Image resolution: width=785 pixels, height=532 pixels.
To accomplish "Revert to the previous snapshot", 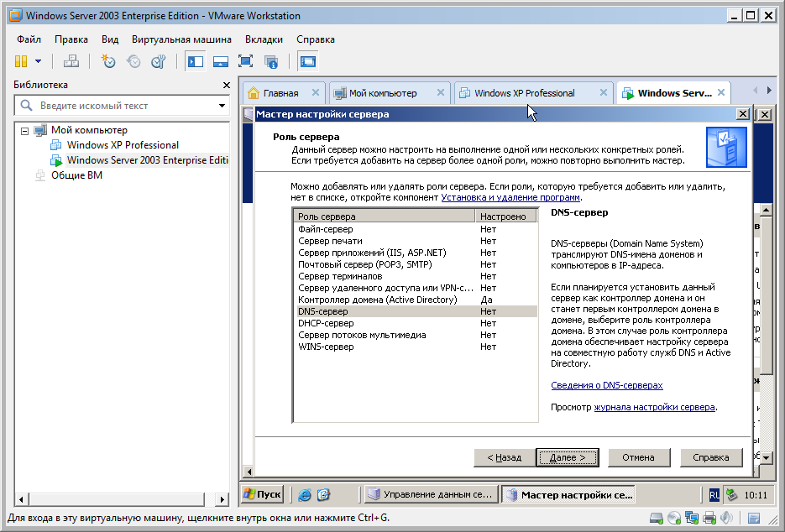I will click(x=133, y=61).
